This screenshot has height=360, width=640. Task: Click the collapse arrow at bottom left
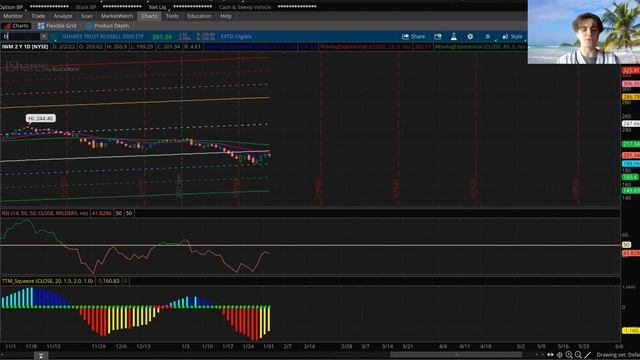(41, 356)
